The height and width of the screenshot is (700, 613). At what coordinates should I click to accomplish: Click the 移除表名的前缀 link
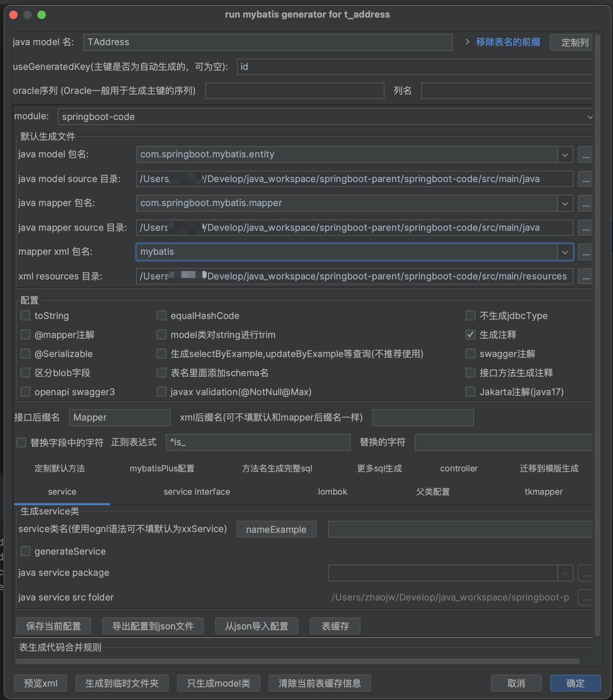[x=508, y=42]
